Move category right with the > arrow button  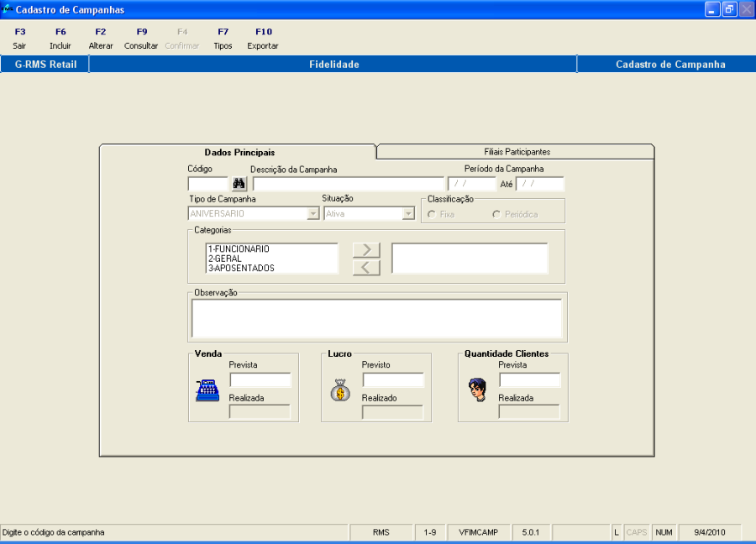point(366,250)
